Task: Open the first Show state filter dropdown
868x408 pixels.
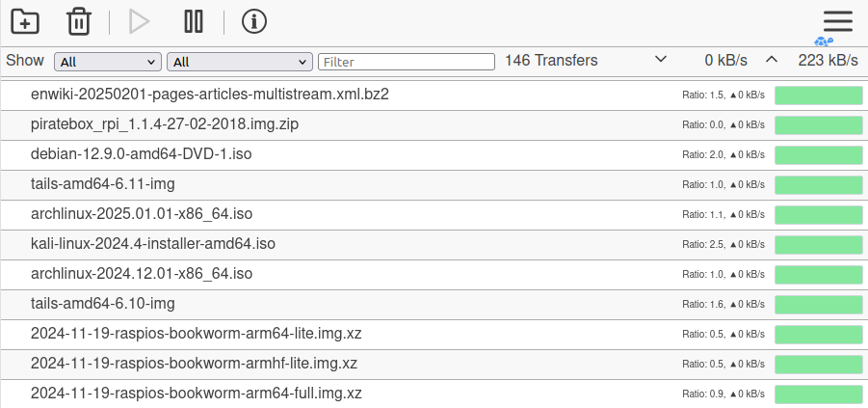Action: tap(107, 62)
